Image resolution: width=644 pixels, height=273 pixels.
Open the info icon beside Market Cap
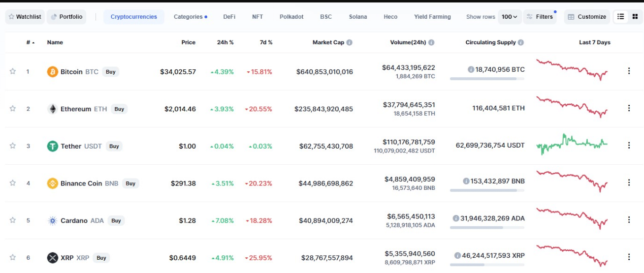coord(350,42)
